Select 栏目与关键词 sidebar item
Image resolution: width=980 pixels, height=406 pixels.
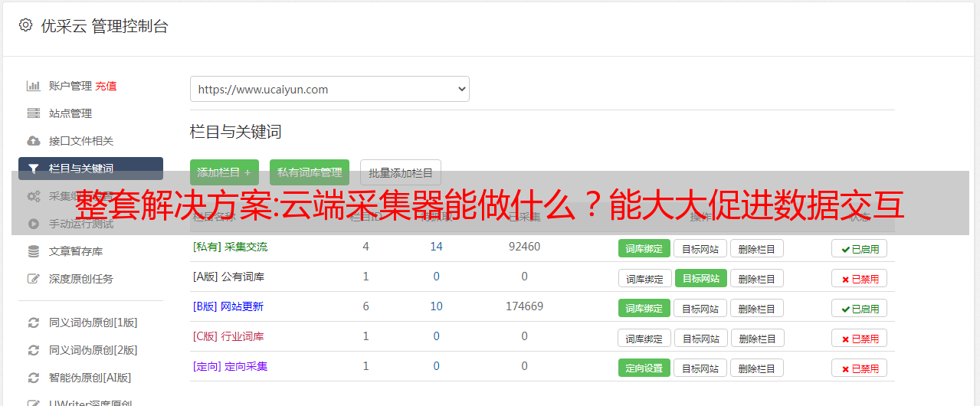tap(90, 169)
